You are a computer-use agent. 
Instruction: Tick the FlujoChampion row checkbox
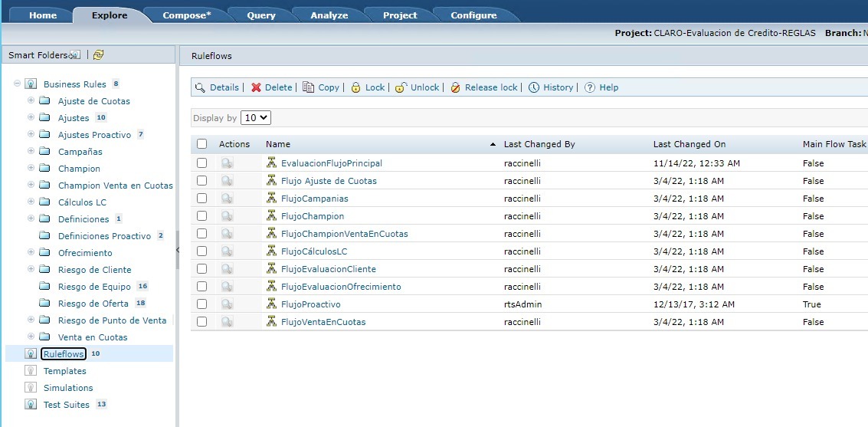[201, 216]
